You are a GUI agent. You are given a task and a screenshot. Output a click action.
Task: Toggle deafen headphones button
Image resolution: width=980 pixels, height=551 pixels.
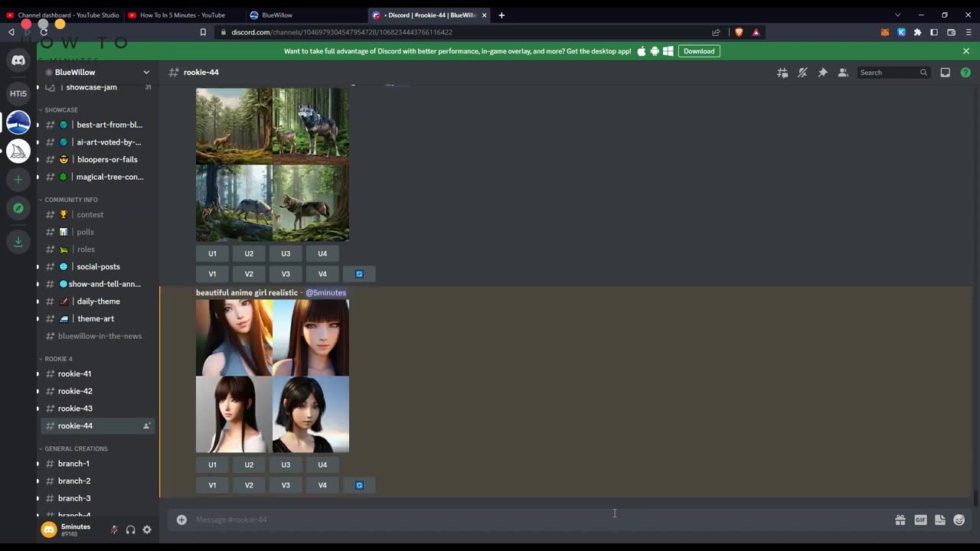130,530
